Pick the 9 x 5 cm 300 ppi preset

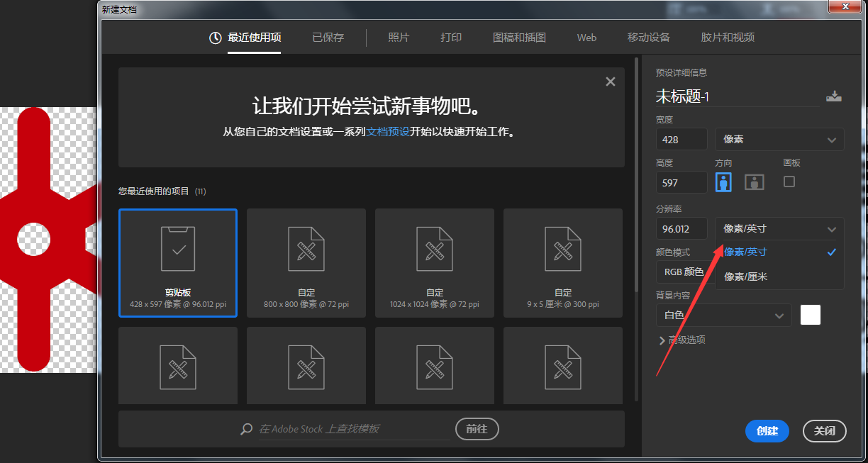coord(562,262)
